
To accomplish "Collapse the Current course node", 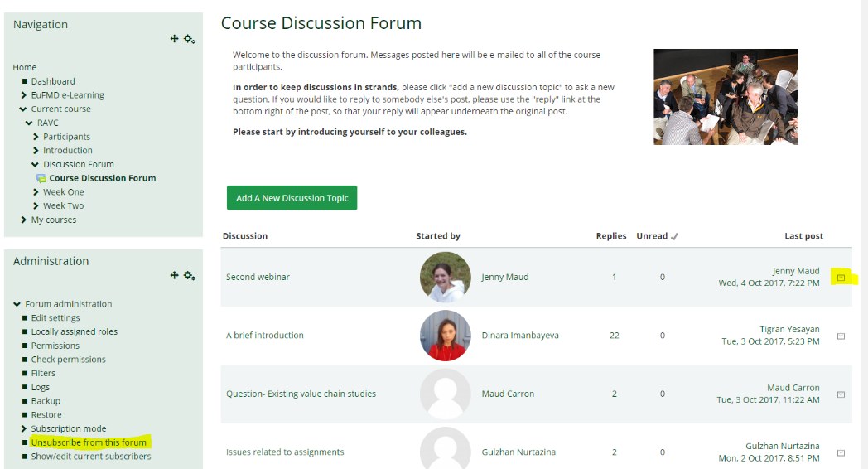I will 22,109.
